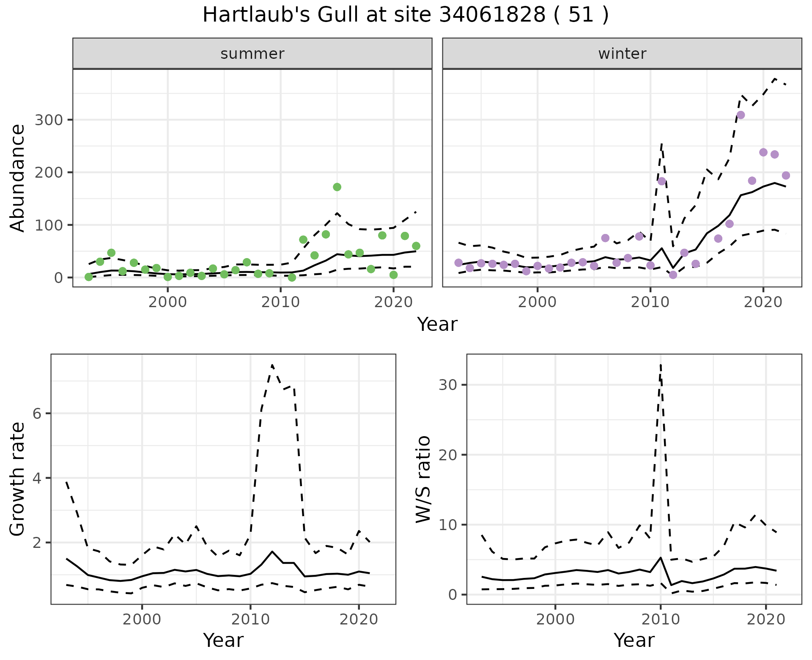Click the 300 tick label on Abundance axis
The width and height of the screenshot is (812, 660).
49,120
